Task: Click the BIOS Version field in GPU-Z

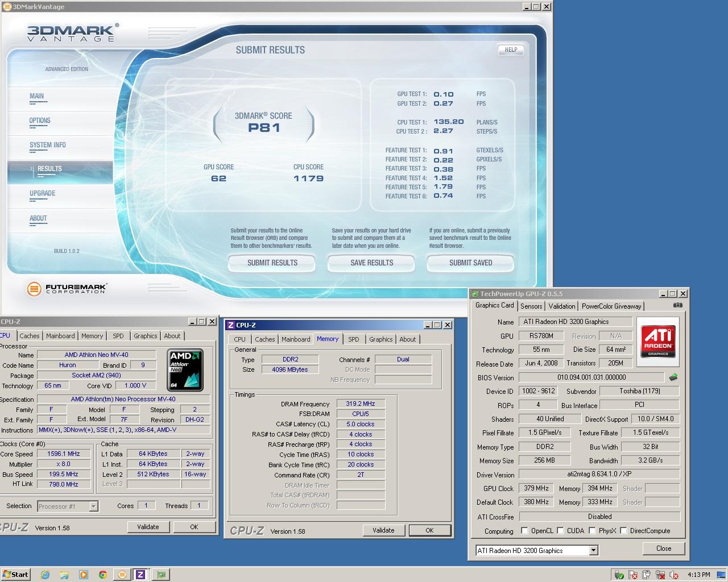Action: [x=591, y=377]
